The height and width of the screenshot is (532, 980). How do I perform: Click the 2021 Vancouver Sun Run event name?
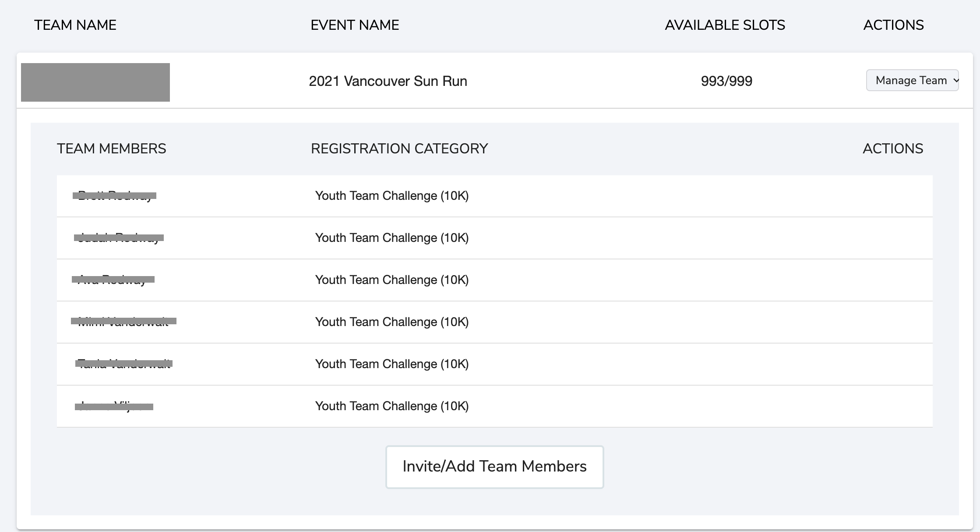point(388,81)
